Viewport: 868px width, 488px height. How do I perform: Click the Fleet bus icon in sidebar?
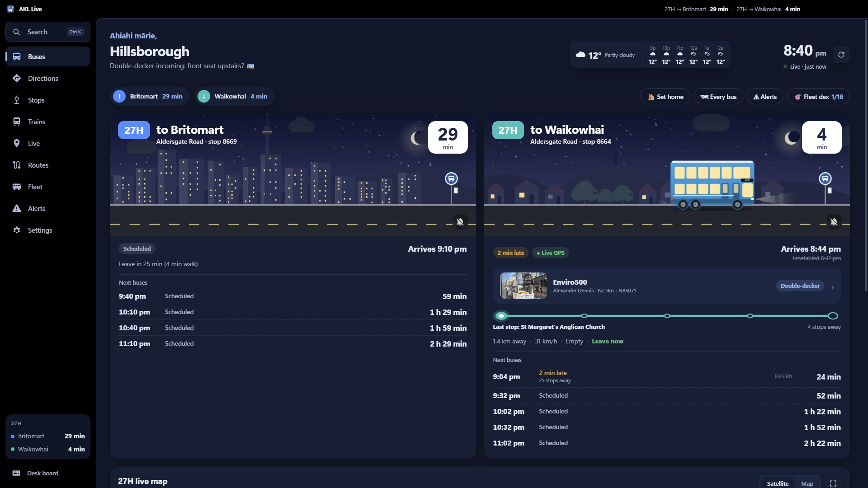(17, 187)
